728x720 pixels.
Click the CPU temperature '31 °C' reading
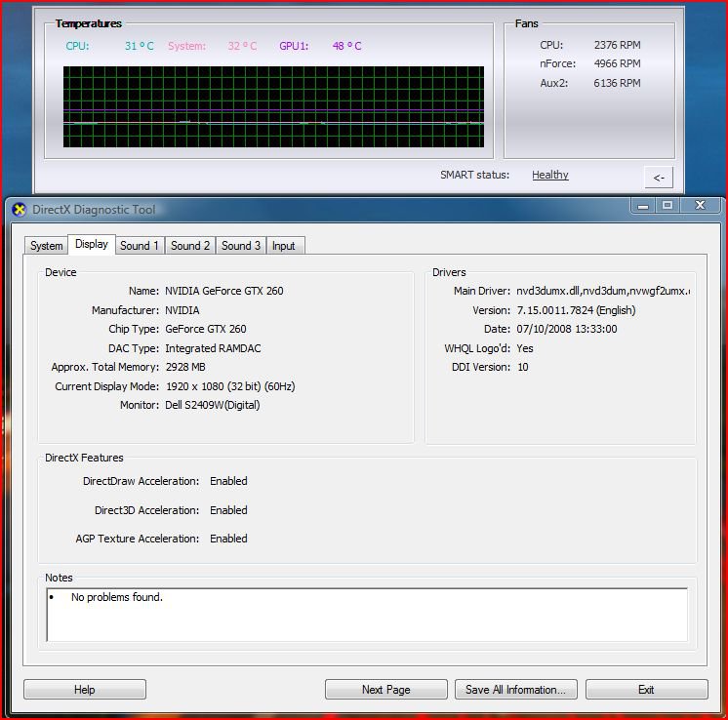pos(140,46)
